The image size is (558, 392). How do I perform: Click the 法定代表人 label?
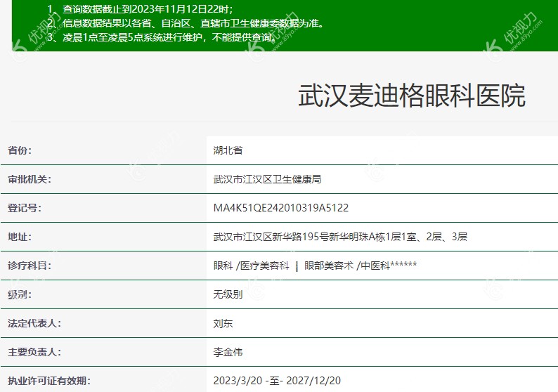(x=34, y=323)
